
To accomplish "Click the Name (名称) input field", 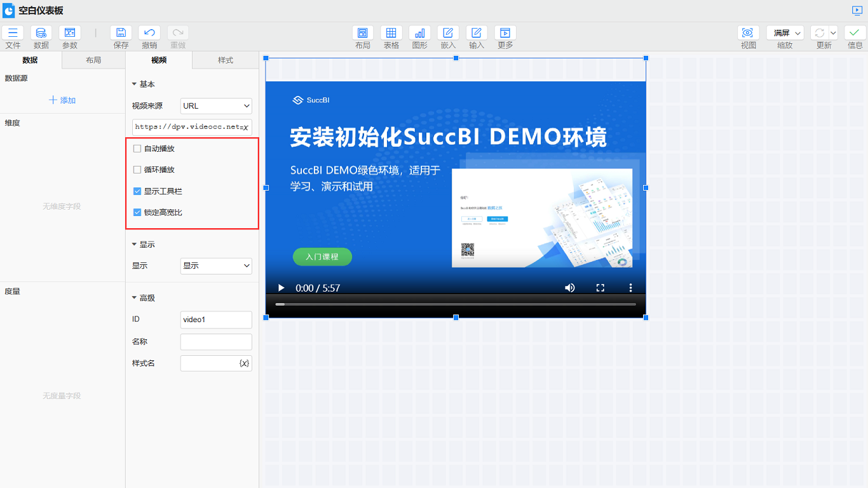I will [216, 342].
